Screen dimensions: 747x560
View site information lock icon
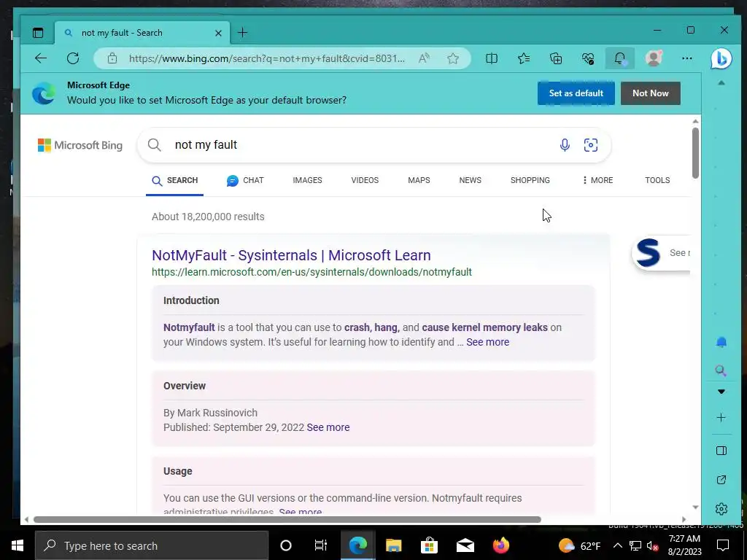tap(112, 58)
